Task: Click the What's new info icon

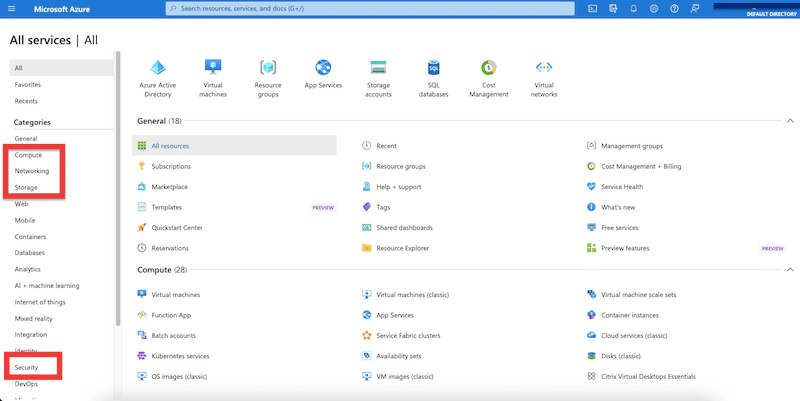Action: pyautogui.click(x=591, y=207)
